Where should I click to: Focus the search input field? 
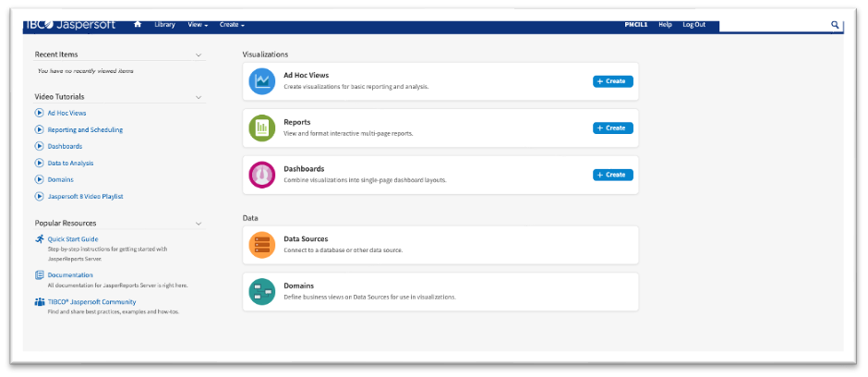[x=774, y=25]
